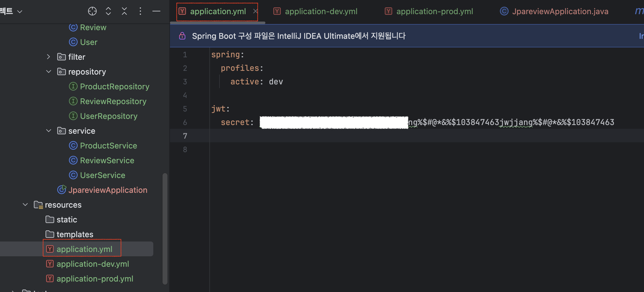Screen dimensions: 644x292
Task: Expand the filter folder
Action: pyautogui.click(x=48, y=57)
